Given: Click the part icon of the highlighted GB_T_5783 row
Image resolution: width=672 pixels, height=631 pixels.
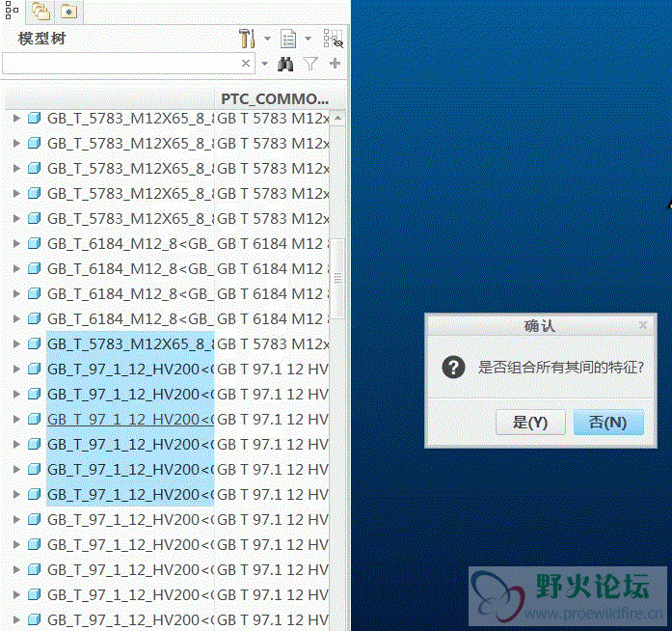Looking at the screenshot, I should click(35, 343).
